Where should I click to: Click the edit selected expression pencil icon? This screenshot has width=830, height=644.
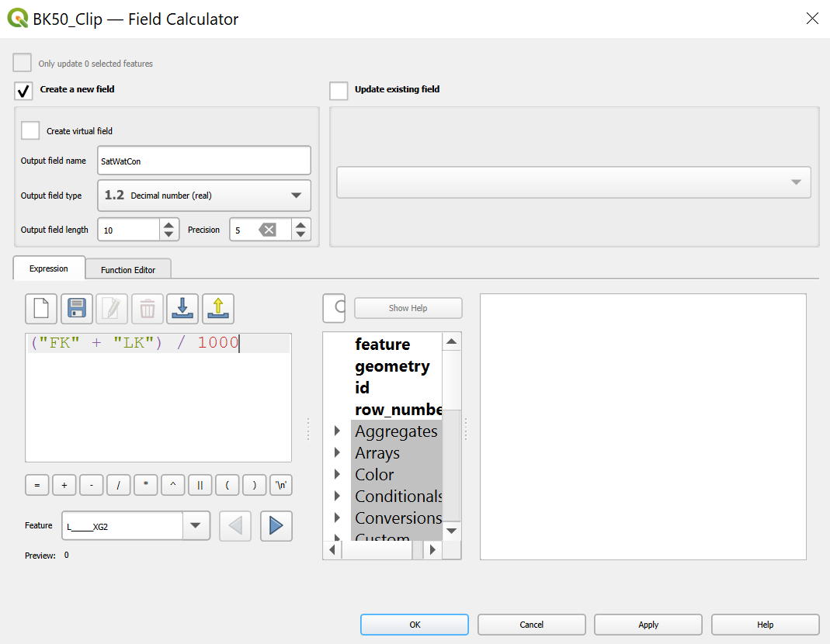(x=112, y=309)
